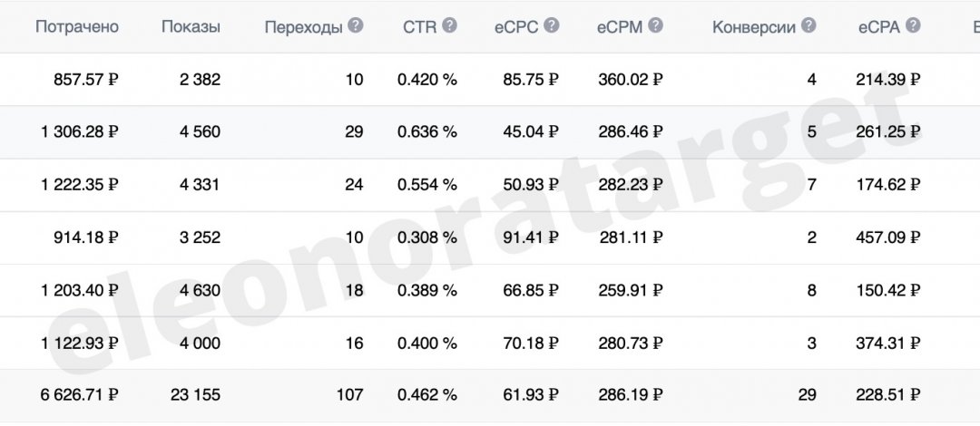Open the eCPM help question mark
The width and height of the screenshot is (980, 426).
point(655,25)
